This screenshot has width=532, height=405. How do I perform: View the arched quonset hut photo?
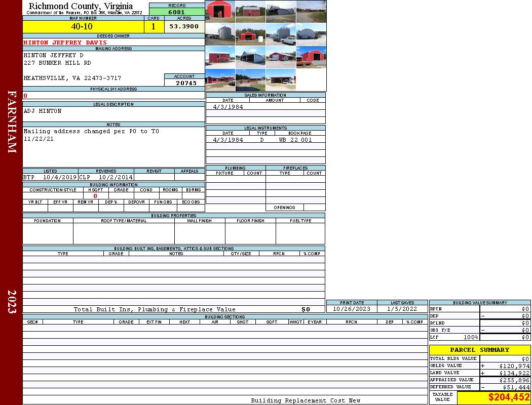point(311,34)
